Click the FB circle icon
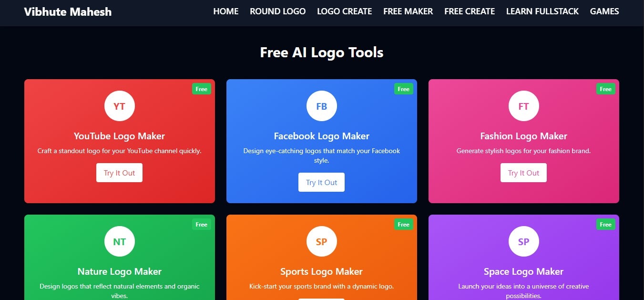This screenshot has height=300, width=644. pyautogui.click(x=322, y=106)
